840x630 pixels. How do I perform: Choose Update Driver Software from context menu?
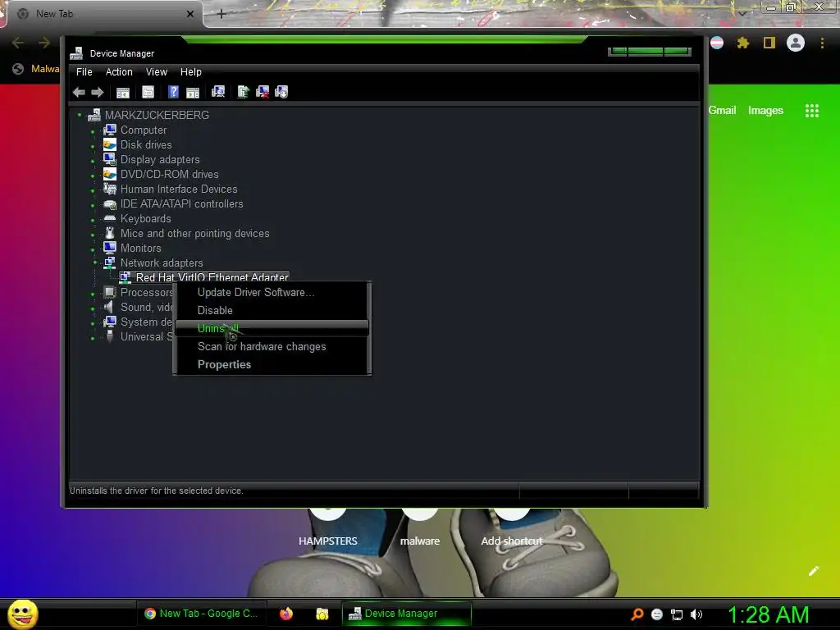click(x=272, y=293)
